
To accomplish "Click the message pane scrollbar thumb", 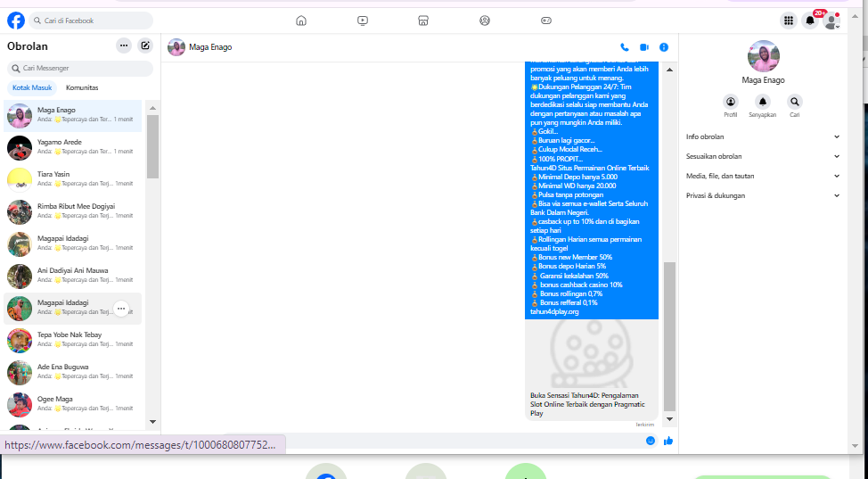I will (669, 336).
